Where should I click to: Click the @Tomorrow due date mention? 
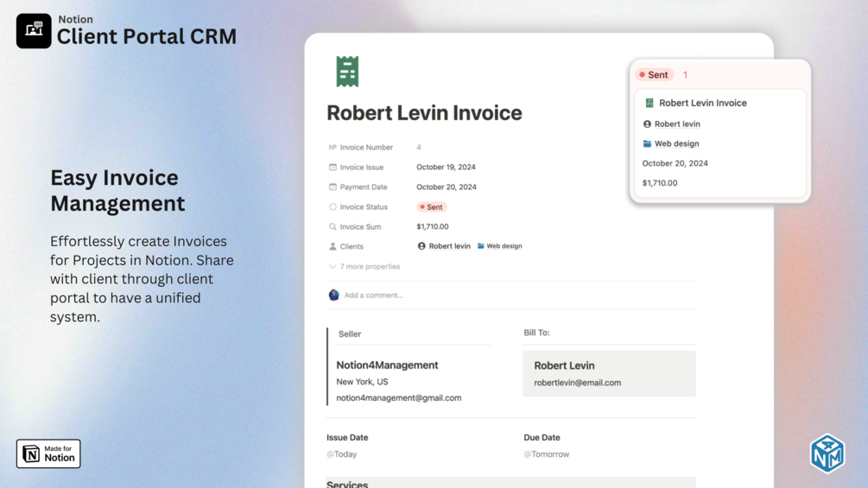point(547,454)
